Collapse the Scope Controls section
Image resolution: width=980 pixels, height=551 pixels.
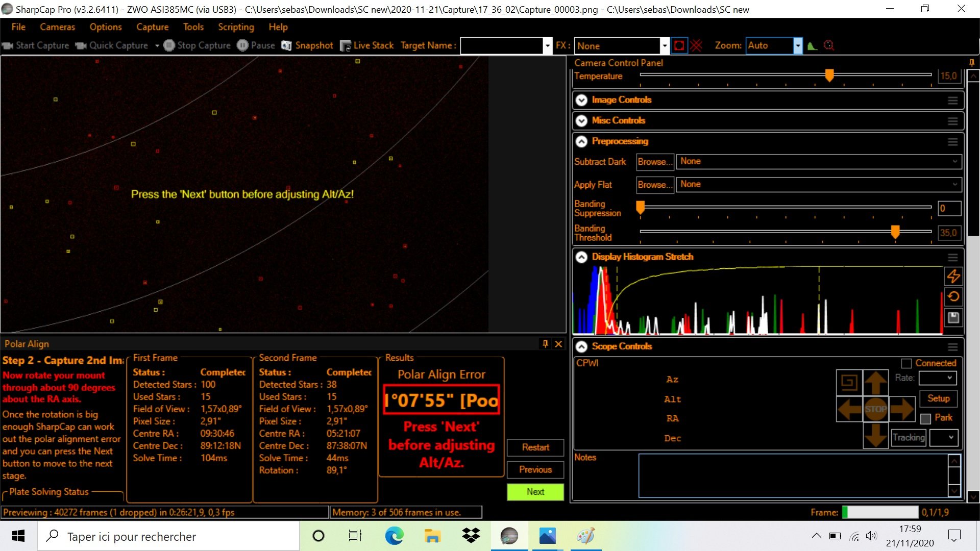(x=581, y=346)
